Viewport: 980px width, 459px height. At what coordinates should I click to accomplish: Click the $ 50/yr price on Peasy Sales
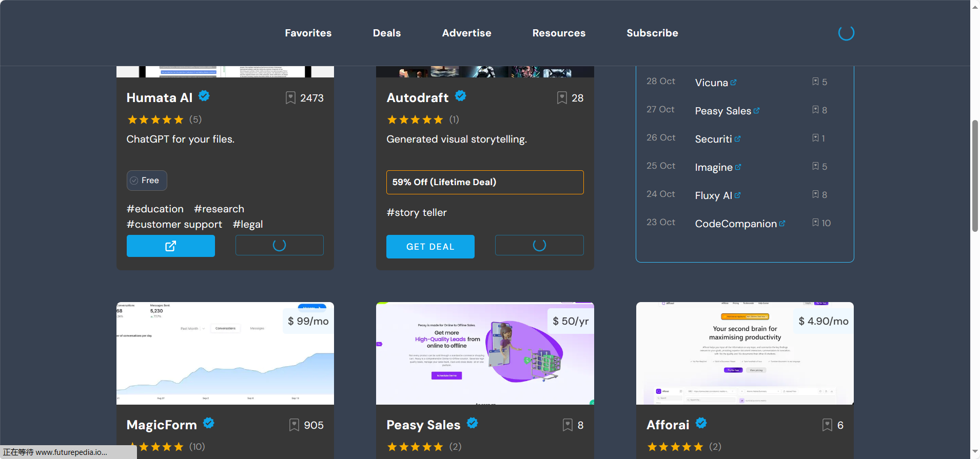(x=571, y=321)
